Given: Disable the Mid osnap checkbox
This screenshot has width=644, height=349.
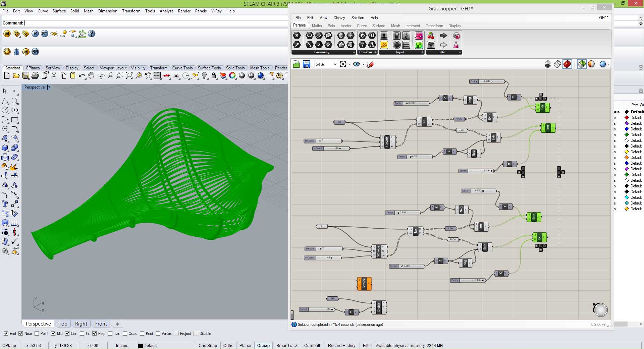Looking at the screenshot, I should pyautogui.click(x=53, y=334).
